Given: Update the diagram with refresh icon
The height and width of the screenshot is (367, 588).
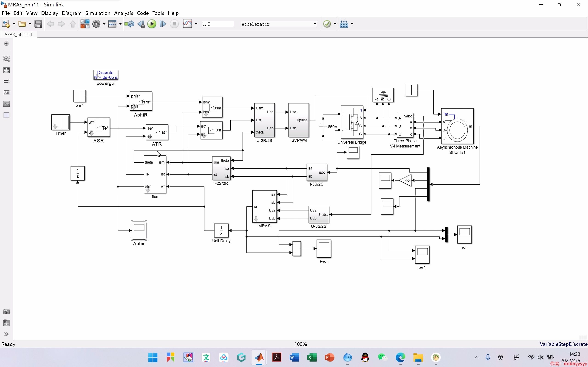Looking at the screenshot, I should (129, 24).
